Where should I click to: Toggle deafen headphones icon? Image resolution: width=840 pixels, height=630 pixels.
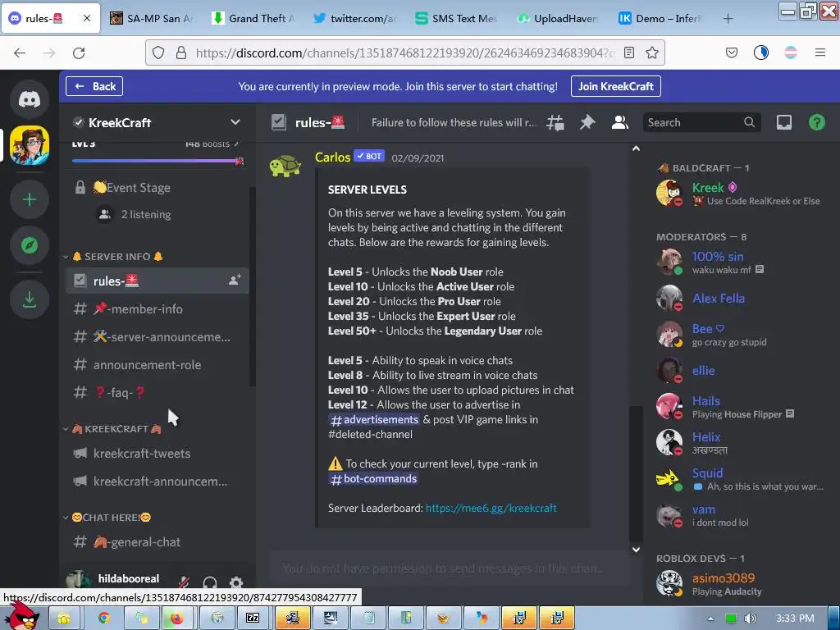click(x=210, y=582)
